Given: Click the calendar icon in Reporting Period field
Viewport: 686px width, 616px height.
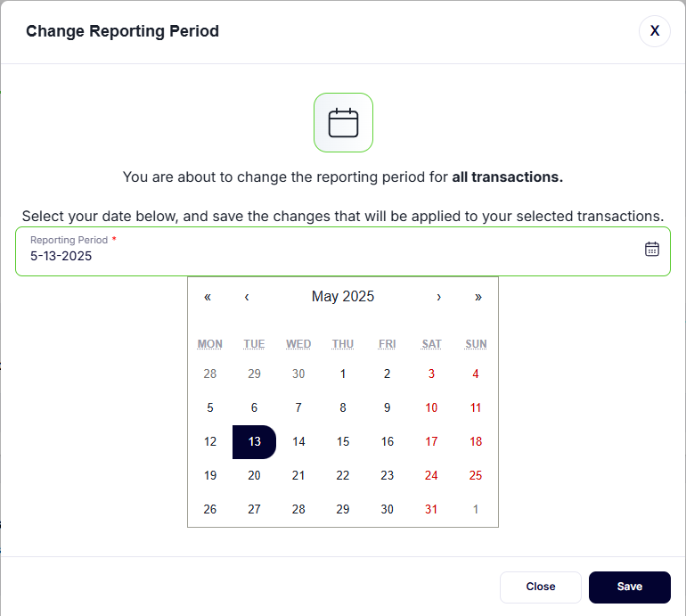Looking at the screenshot, I should point(651,249).
